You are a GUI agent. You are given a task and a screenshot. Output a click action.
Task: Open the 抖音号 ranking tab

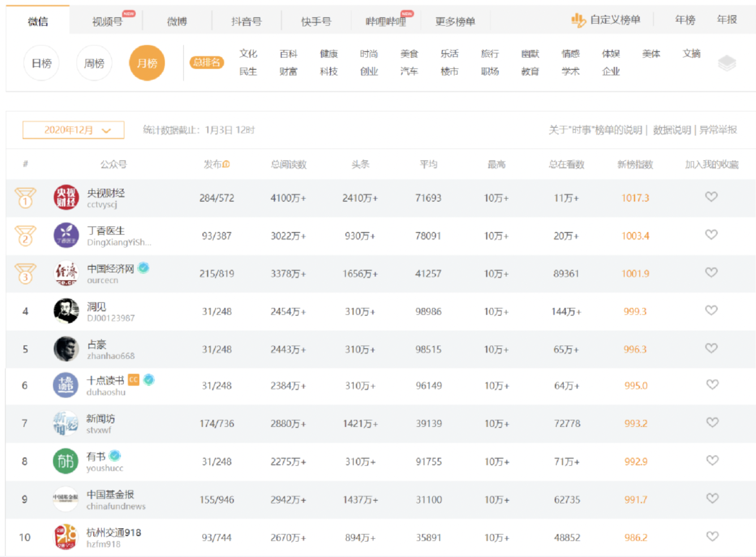(247, 22)
